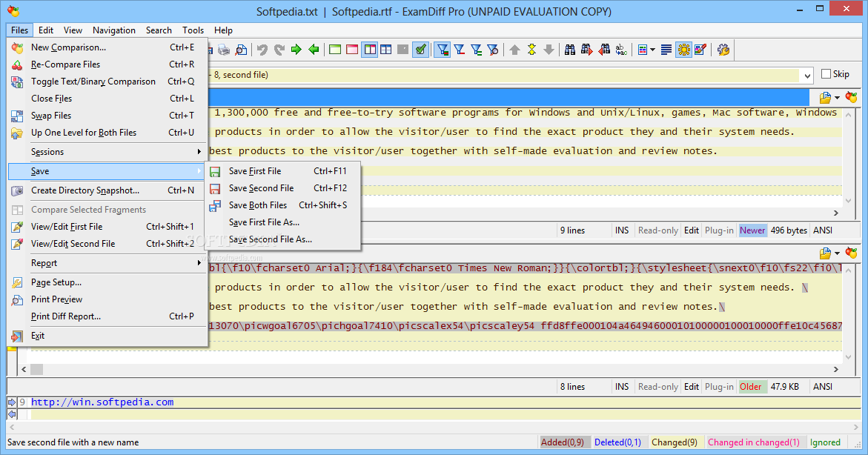The height and width of the screenshot is (455, 868).
Task: Choose New Comparison... from the Files menu
Action: pyautogui.click(x=108, y=47)
